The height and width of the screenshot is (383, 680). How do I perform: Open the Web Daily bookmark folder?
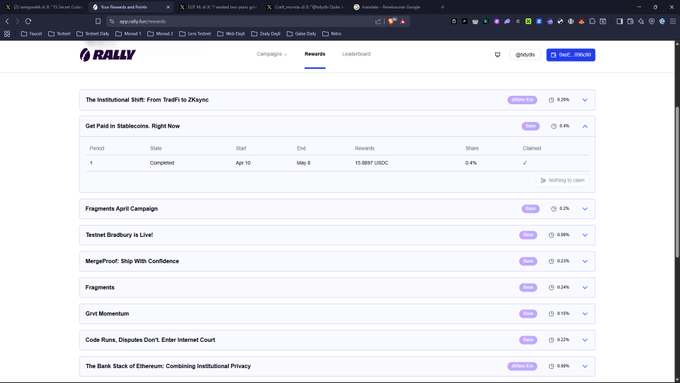[231, 33]
